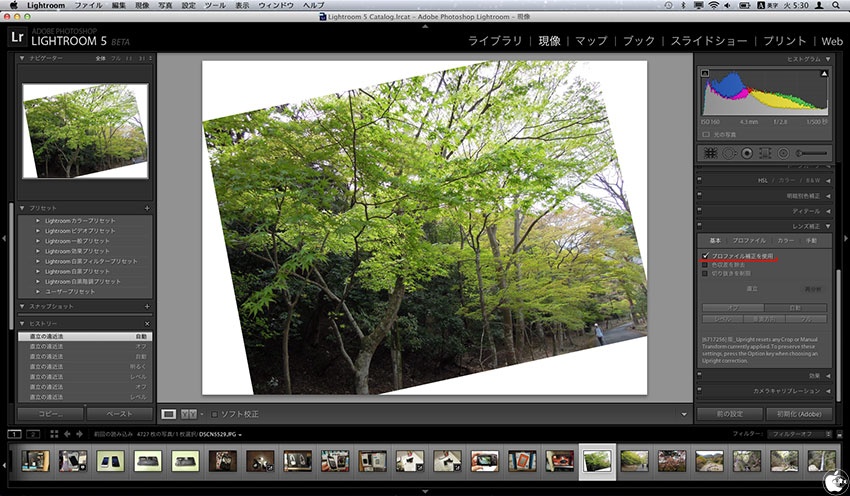The width and height of the screenshot is (850, 496).
Task: Collapse the ヒストリー panel
Action: tap(23, 324)
